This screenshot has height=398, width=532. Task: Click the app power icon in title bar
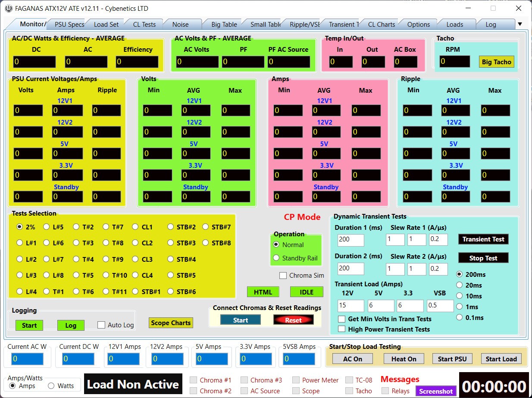click(8, 8)
